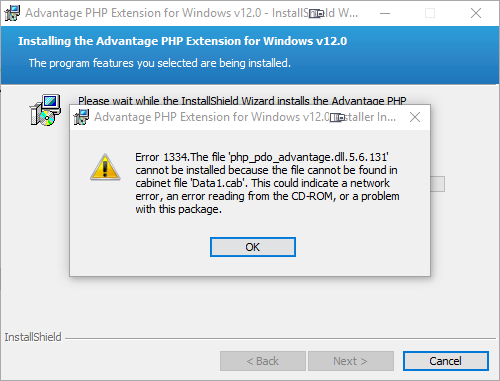500x381 pixels.
Task: Close the main InstallShield Wizard window
Action: coord(476,13)
